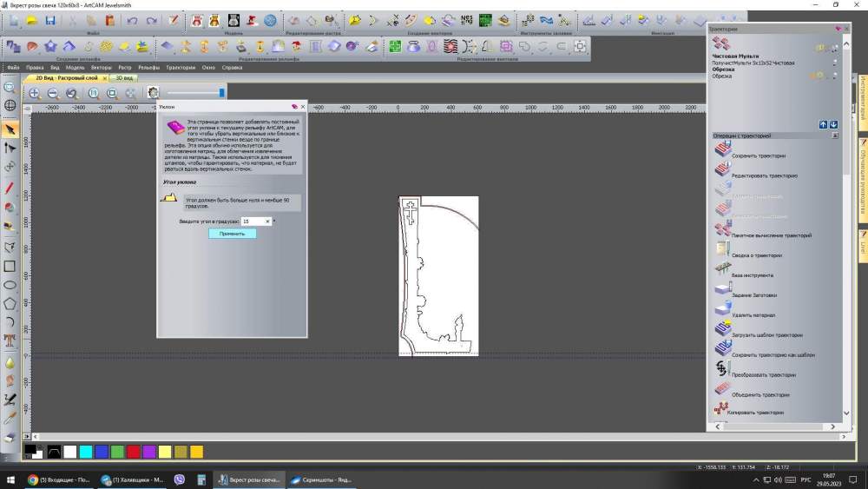868x489 pixels.
Task: Click the zoom in magnifier icon
Action: 35,93
